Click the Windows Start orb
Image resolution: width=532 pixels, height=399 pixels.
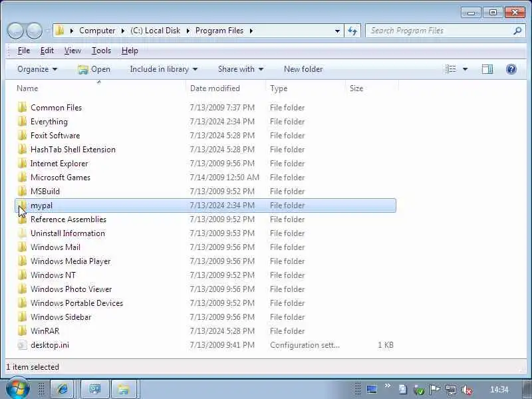[18, 388]
